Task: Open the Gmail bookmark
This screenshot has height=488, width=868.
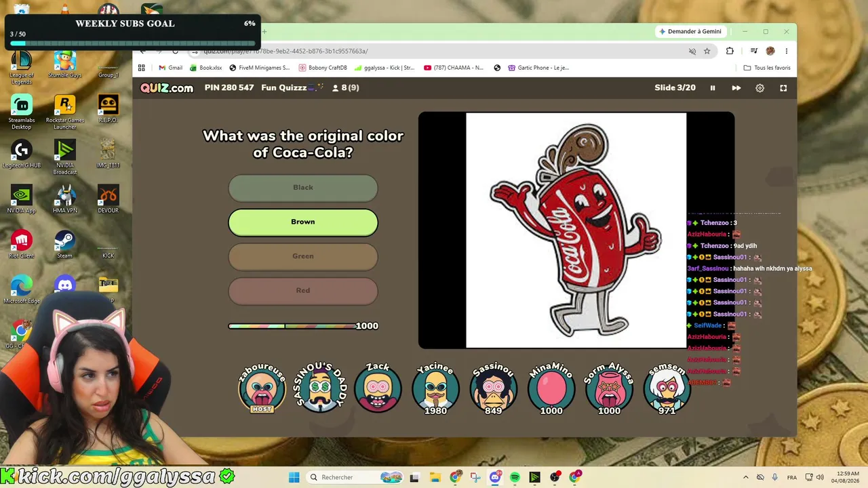Action: 170,68
